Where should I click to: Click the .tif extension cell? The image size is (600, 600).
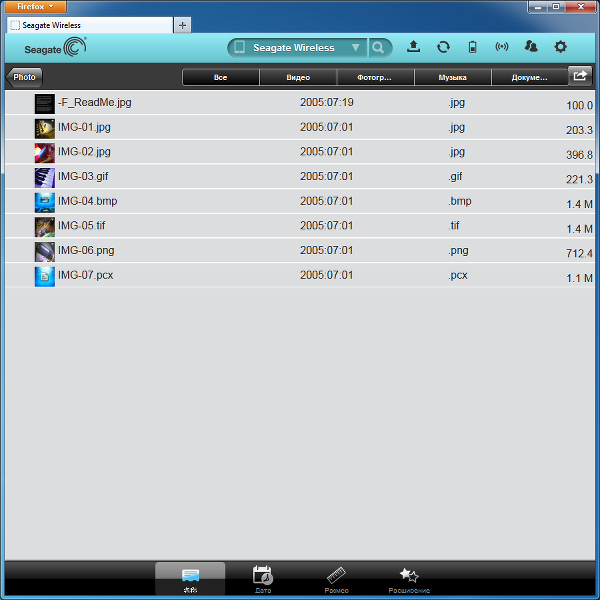tap(454, 226)
